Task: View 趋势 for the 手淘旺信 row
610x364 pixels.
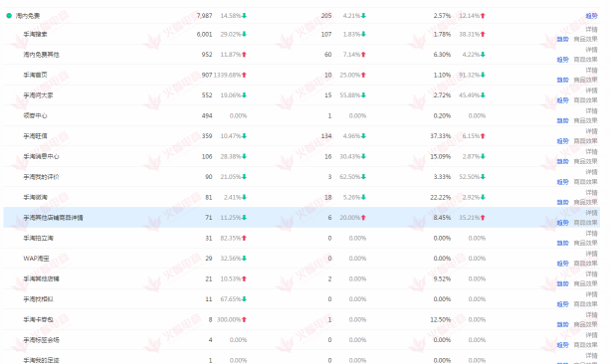Action: point(562,141)
